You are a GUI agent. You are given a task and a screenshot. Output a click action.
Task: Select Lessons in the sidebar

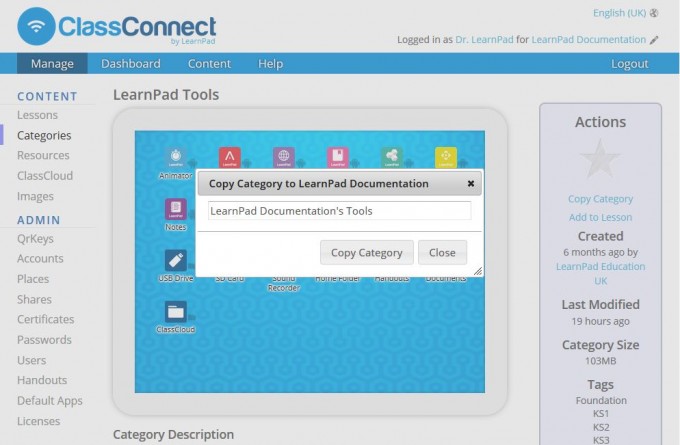37,115
